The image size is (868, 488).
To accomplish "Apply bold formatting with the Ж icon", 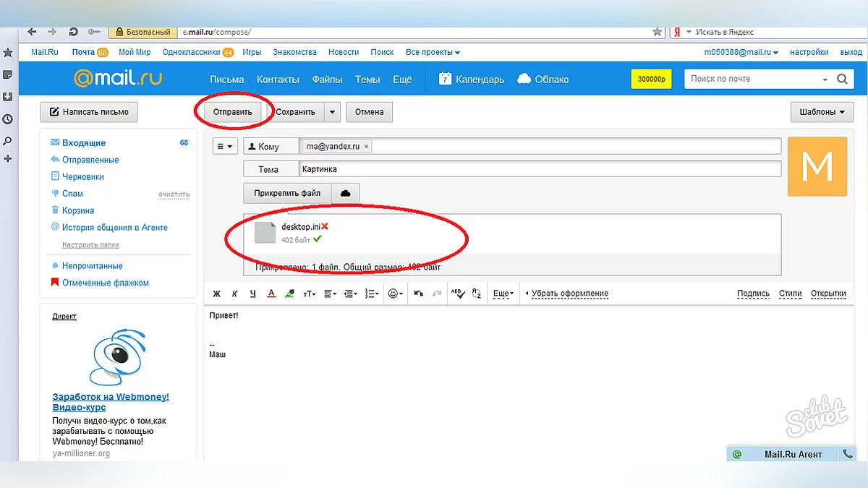I will (216, 294).
